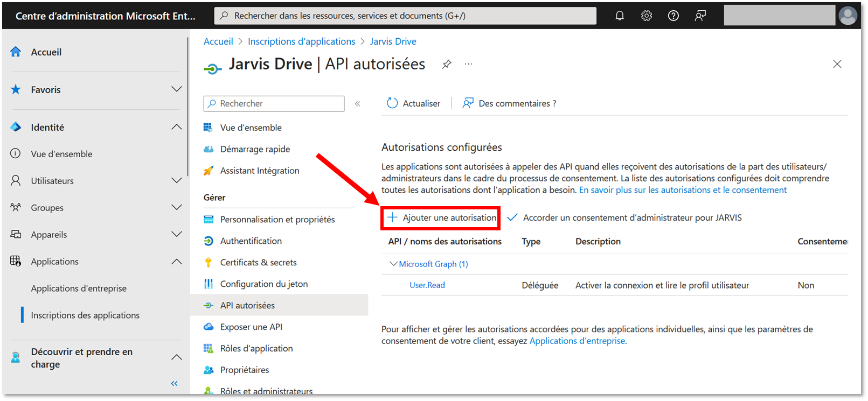The image size is (868, 401).
Task: Click the Appareils devices icon
Action: pos(16,234)
